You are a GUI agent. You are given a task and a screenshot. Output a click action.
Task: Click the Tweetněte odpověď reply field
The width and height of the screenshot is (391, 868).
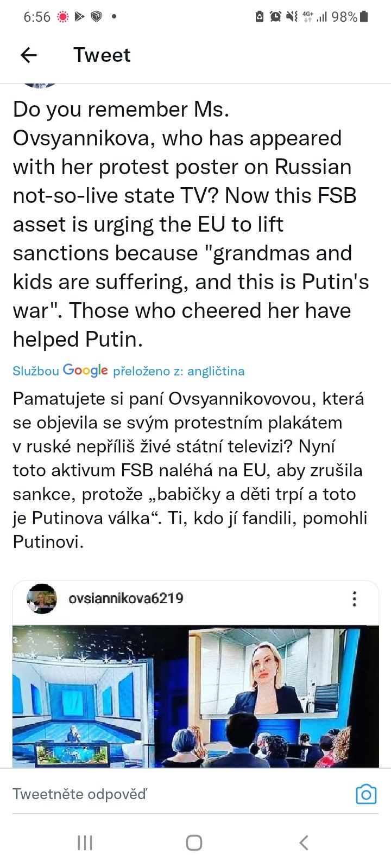tap(163, 794)
